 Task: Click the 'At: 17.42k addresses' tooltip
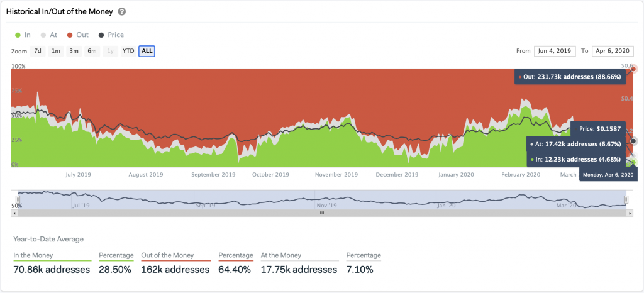tap(576, 145)
